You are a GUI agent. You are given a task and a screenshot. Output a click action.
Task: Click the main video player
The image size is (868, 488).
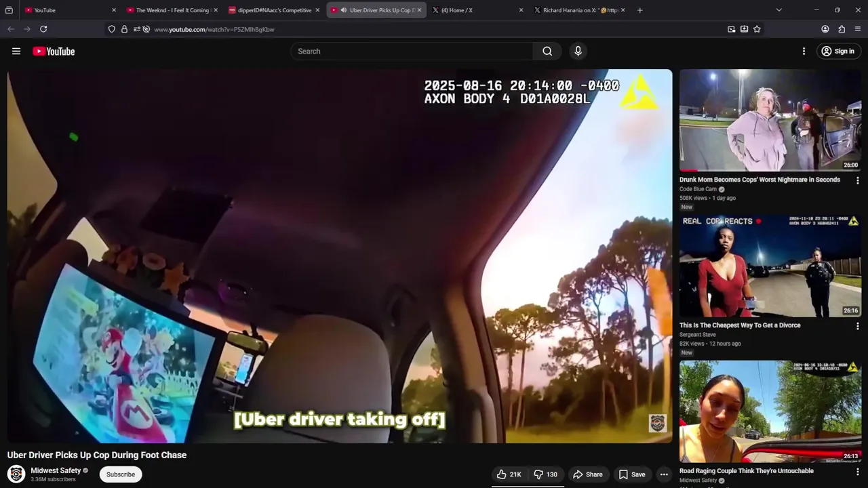click(x=340, y=256)
